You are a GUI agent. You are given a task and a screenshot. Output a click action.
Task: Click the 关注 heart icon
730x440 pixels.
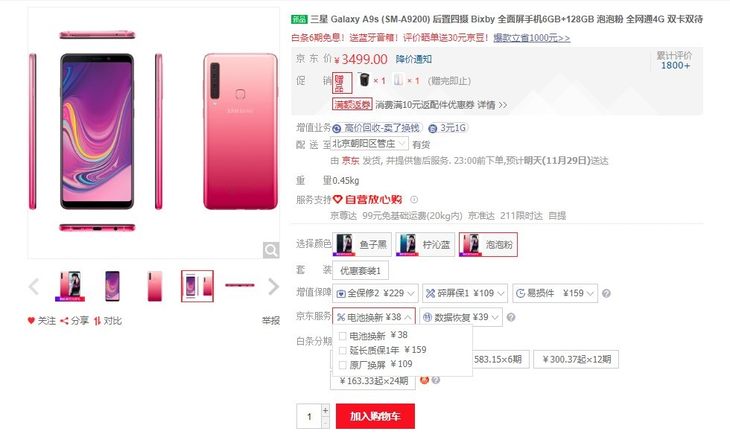pos(31,320)
